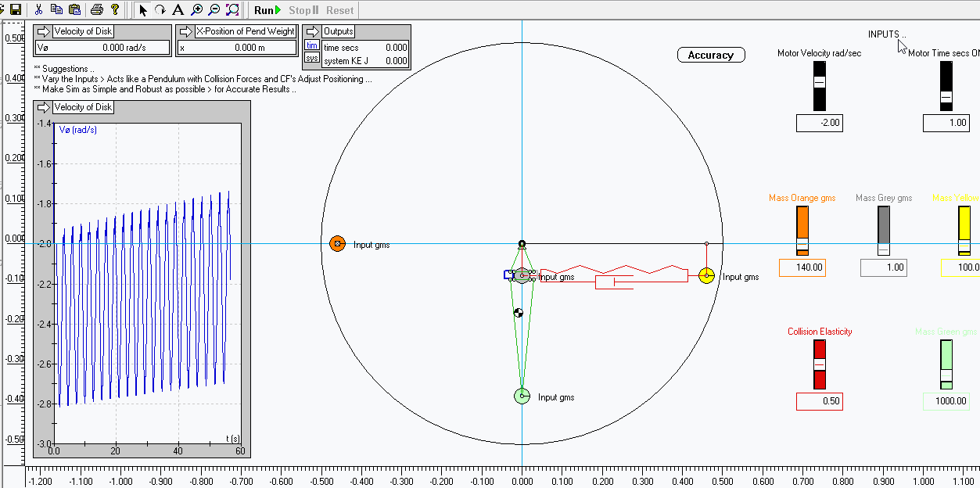Viewport: 980px width, 488px height.
Task: Click the Velocity of Disk meter arrow
Action: pos(44,31)
